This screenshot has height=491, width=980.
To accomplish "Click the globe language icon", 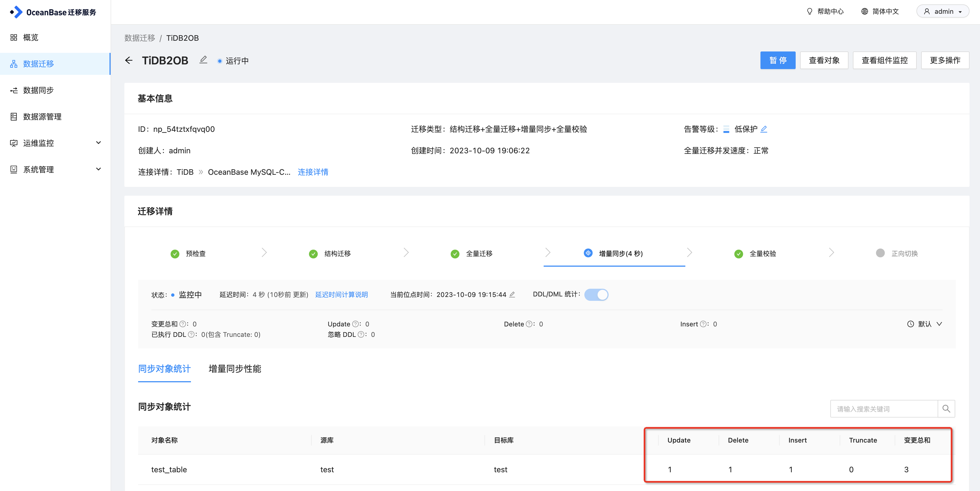I will coord(864,11).
